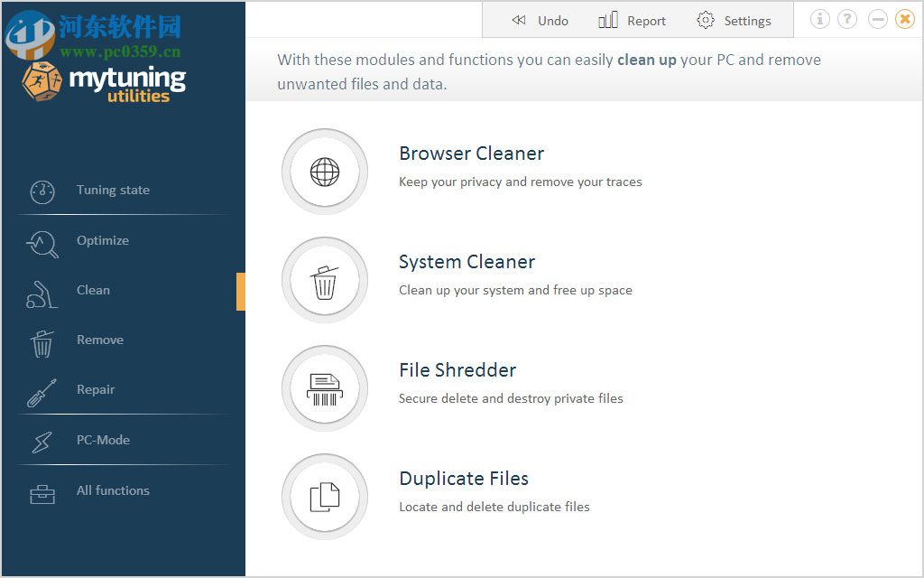This screenshot has height=578, width=924.
Task: Click the Settings gear icon
Action: (x=706, y=20)
